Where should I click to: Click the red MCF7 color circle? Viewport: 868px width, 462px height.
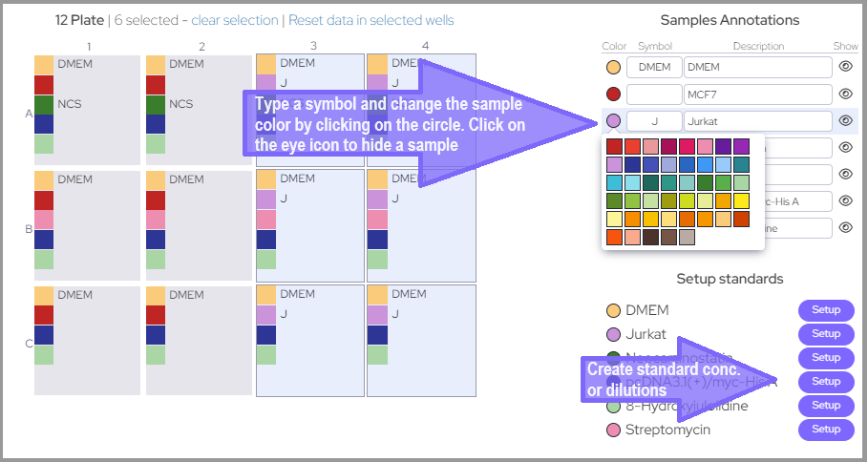point(614,94)
